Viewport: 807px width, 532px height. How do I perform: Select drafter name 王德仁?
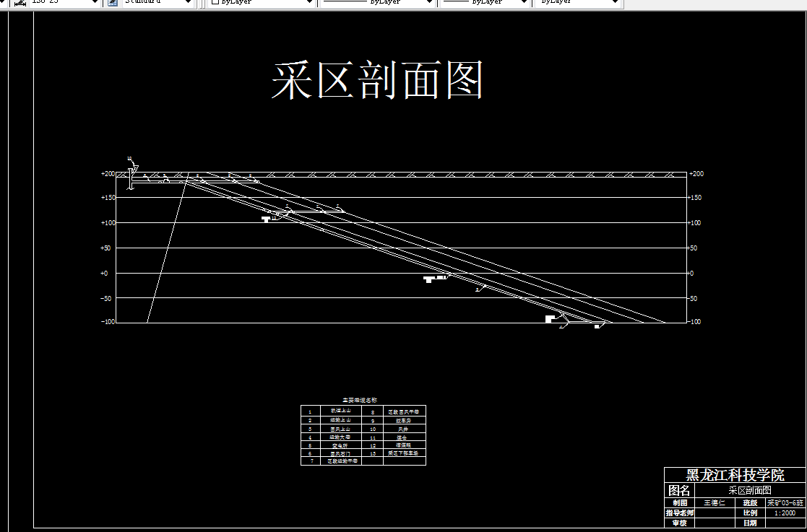pyautogui.click(x=715, y=502)
